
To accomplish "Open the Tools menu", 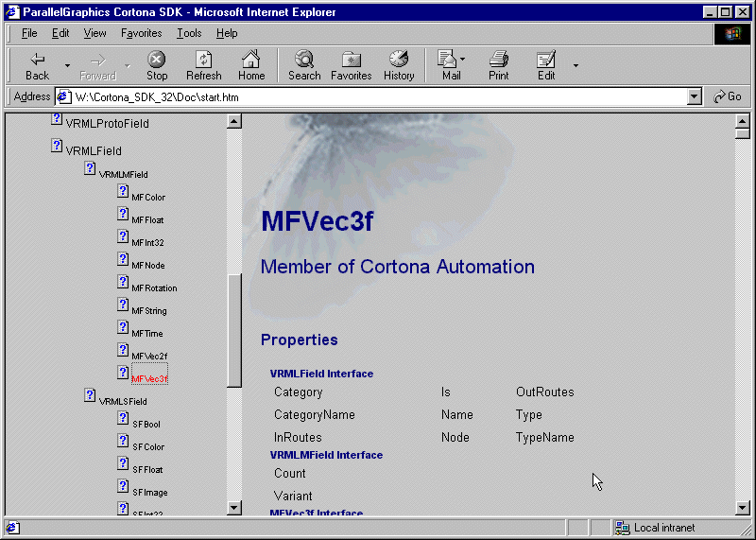I will pyautogui.click(x=189, y=33).
